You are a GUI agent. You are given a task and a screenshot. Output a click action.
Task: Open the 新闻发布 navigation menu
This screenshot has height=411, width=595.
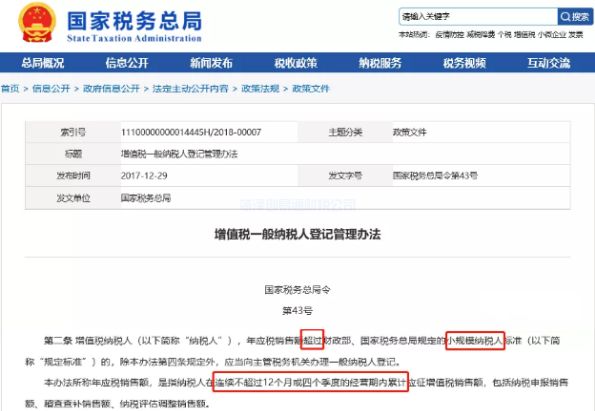(211, 63)
